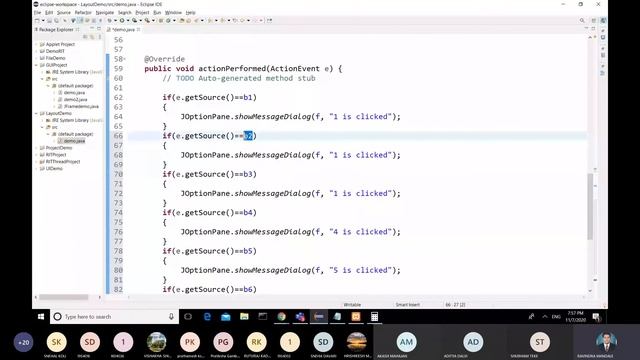The height and width of the screenshot is (360, 640).
Task: Select the DemoRIT project
Action: [x=55, y=51]
